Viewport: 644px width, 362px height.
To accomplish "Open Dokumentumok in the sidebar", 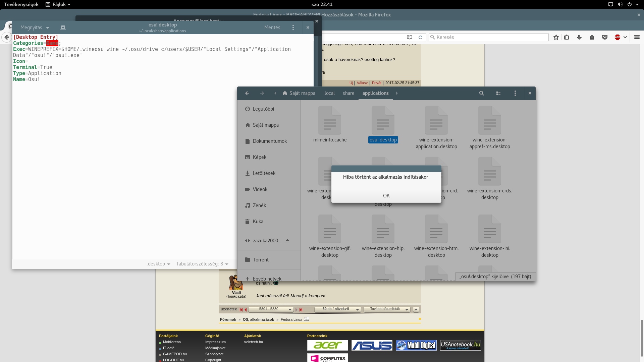I will point(269,141).
